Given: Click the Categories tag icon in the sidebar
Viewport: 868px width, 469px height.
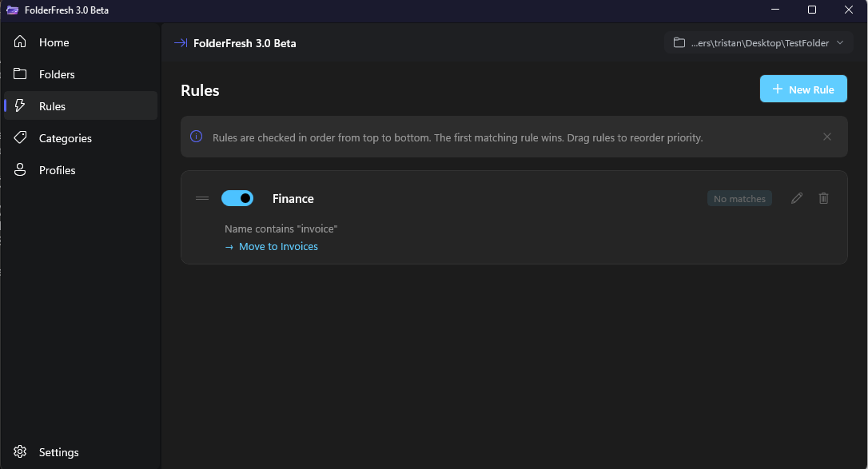Looking at the screenshot, I should [x=20, y=137].
